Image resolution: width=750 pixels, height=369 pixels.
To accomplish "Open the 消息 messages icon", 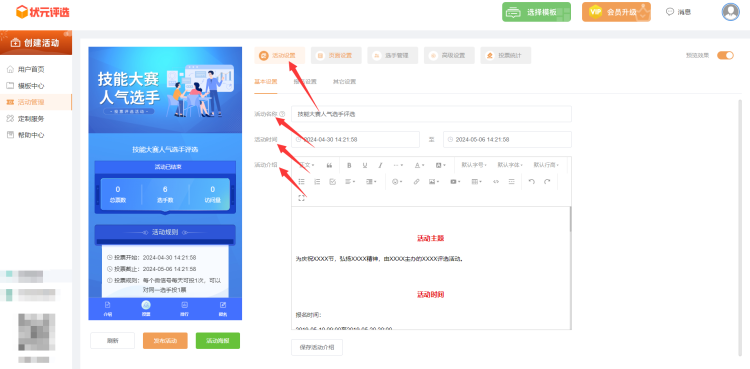I will click(x=678, y=12).
